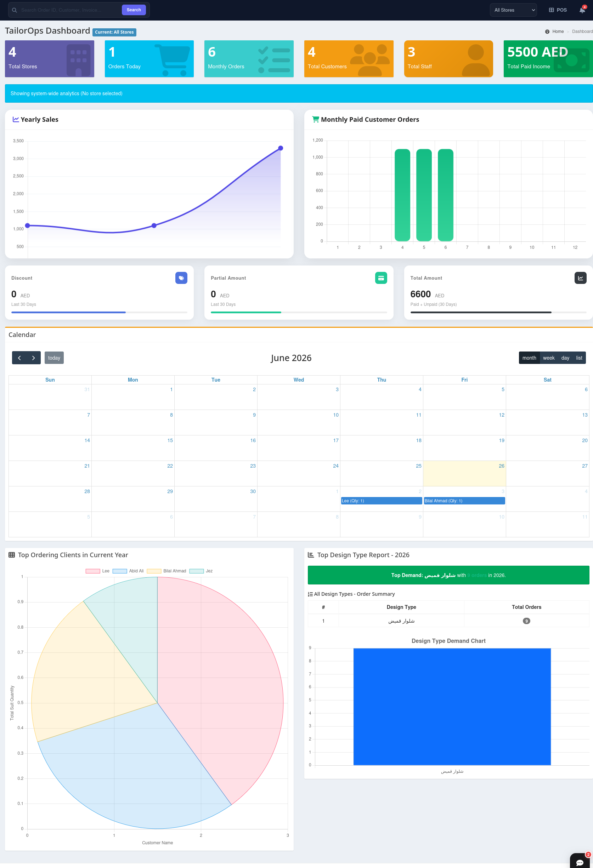Open the POS link

tap(558, 10)
